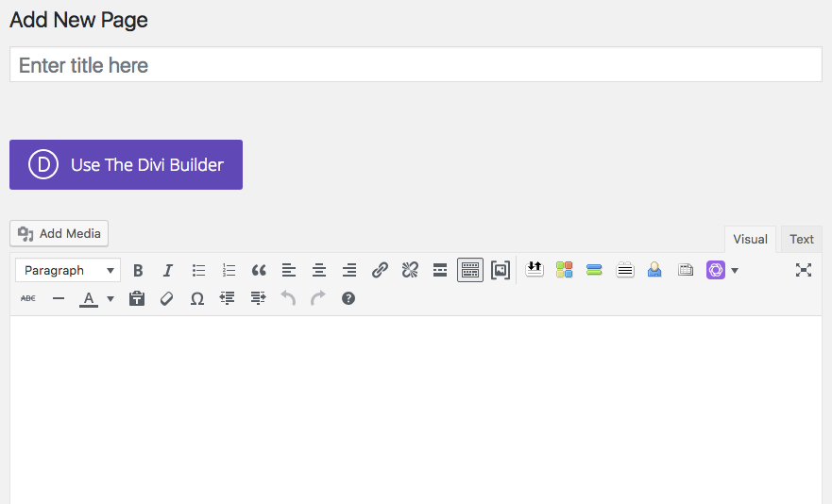Apply blockquote formatting

[259, 271]
